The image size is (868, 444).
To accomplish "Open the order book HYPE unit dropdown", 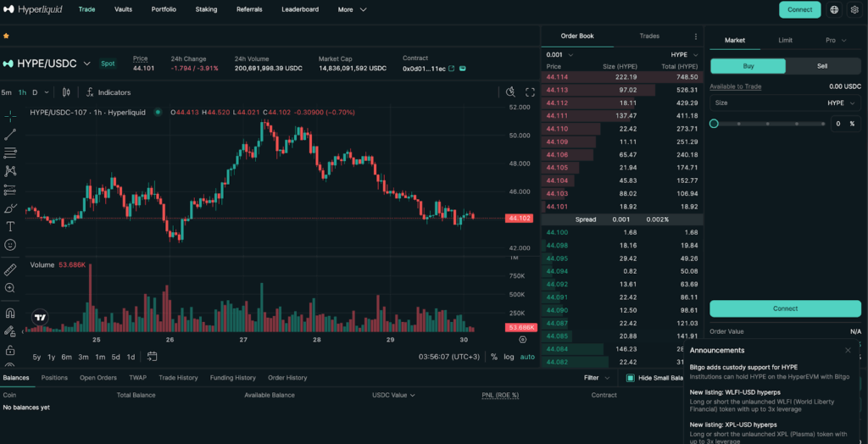I will pyautogui.click(x=685, y=55).
